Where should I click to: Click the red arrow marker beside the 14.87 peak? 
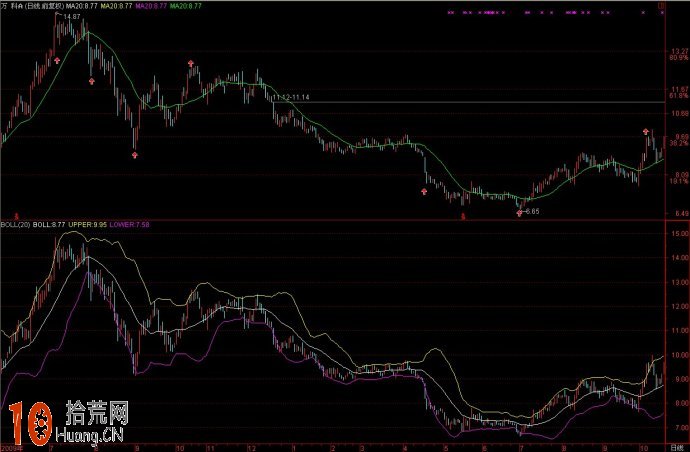[x=57, y=60]
